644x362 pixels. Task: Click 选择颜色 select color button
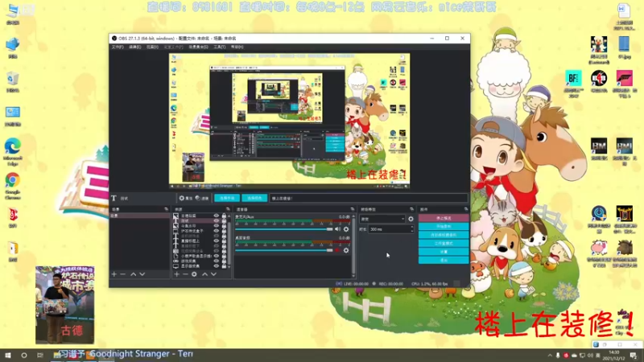point(254,198)
